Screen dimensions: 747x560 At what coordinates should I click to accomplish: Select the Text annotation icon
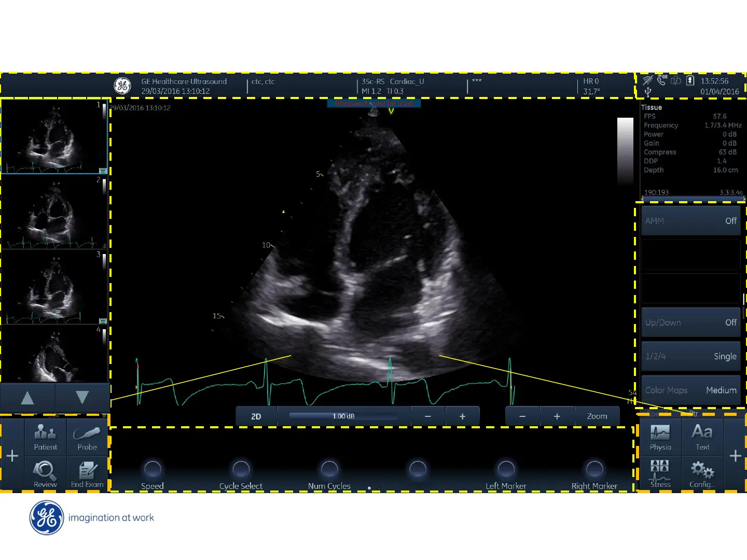pyautogui.click(x=702, y=437)
